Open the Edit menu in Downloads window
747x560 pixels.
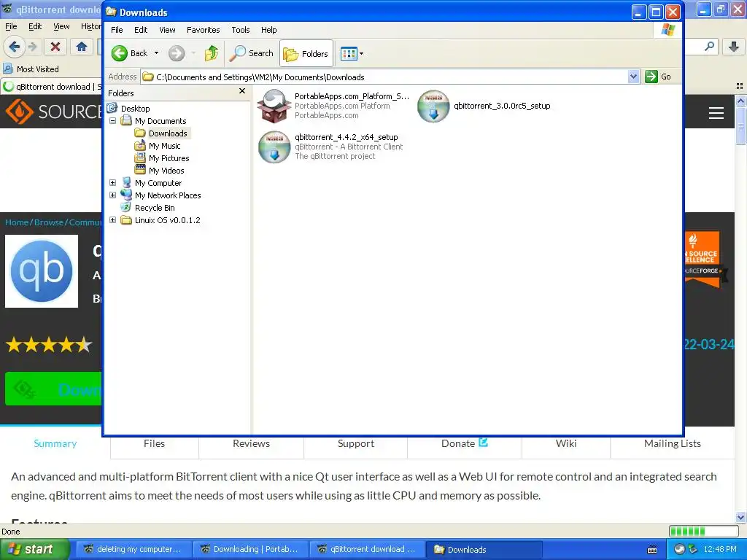coord(141,30)
